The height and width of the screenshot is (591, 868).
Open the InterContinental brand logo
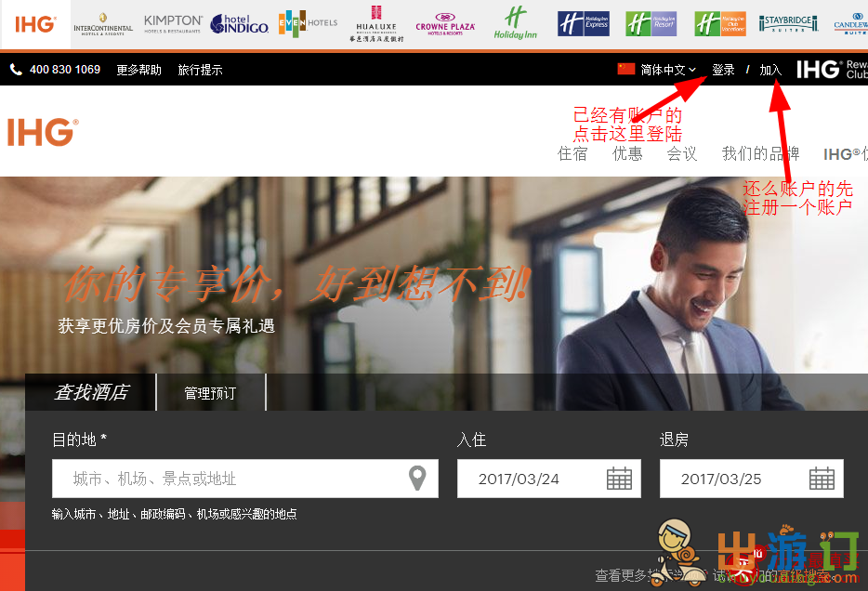(103, 24)
